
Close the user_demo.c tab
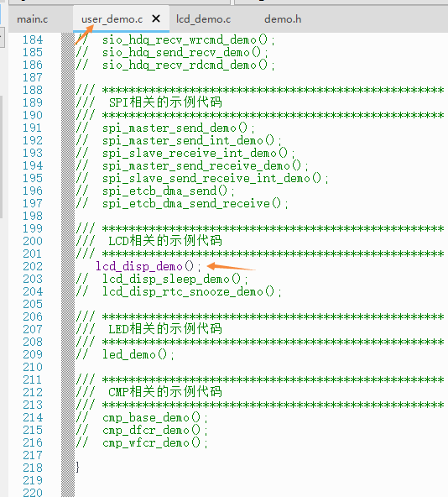pyautogui.click(x=156, y=19)
